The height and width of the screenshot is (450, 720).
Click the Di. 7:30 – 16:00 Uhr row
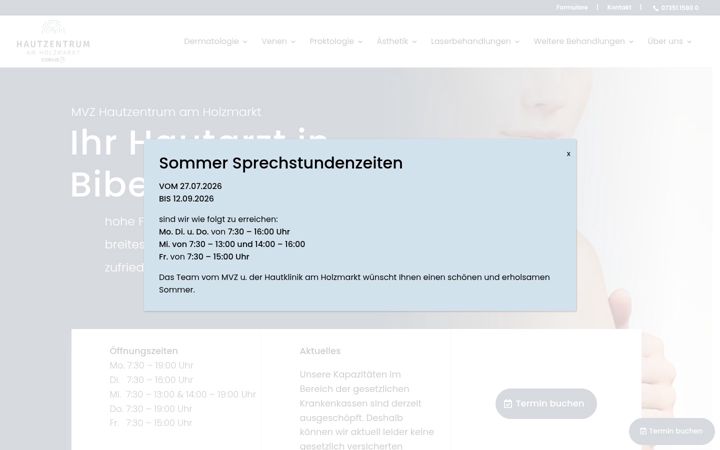151,380
